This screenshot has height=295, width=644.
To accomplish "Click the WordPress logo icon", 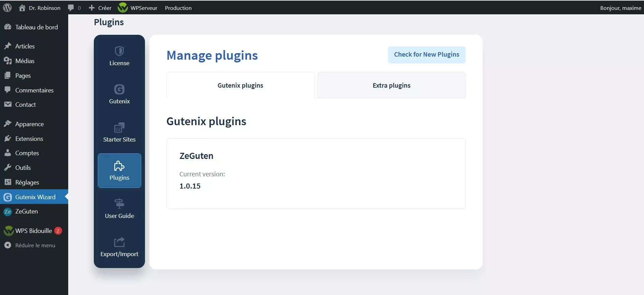I will [x=7, y=8].
